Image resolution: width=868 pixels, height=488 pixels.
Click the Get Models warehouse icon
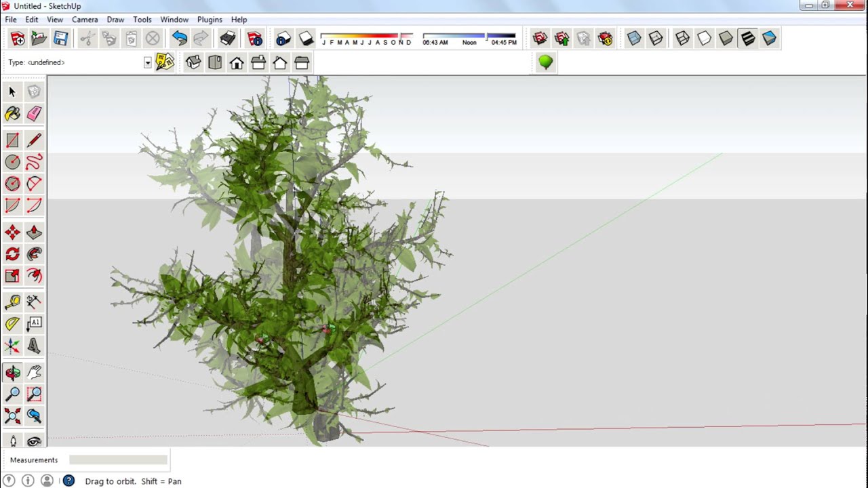click(540, 39)
